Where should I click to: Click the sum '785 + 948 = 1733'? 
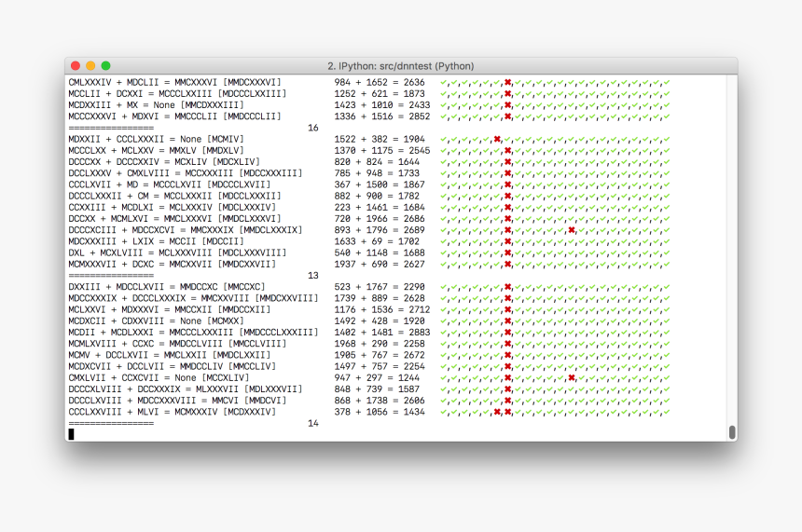[x=377, y=173]
